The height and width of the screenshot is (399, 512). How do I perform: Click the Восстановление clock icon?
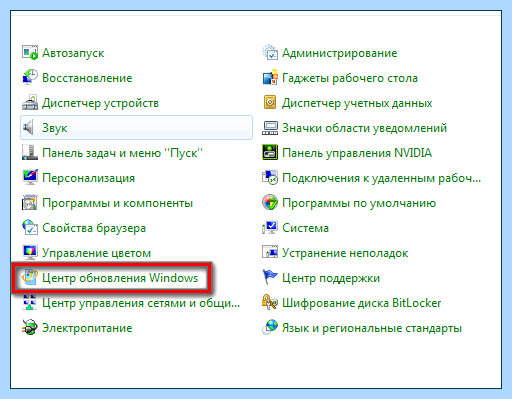(30, 78)
